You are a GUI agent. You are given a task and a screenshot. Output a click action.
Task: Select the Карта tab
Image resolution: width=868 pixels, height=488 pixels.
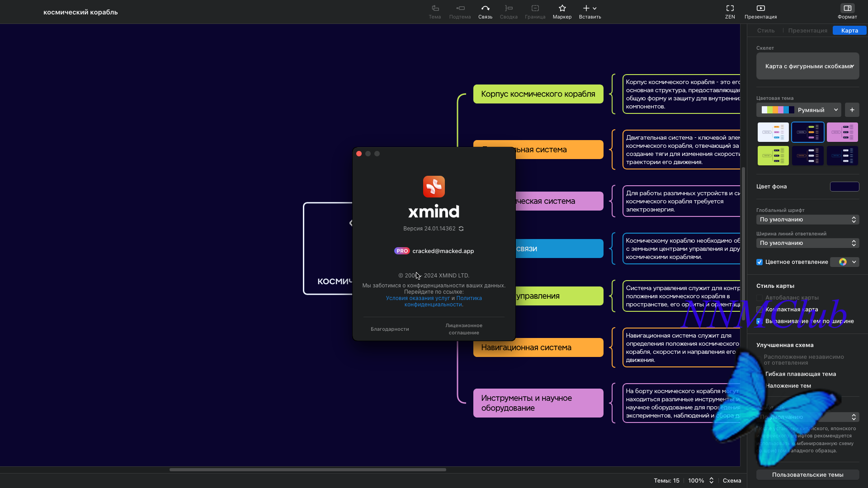pos(849,31)
